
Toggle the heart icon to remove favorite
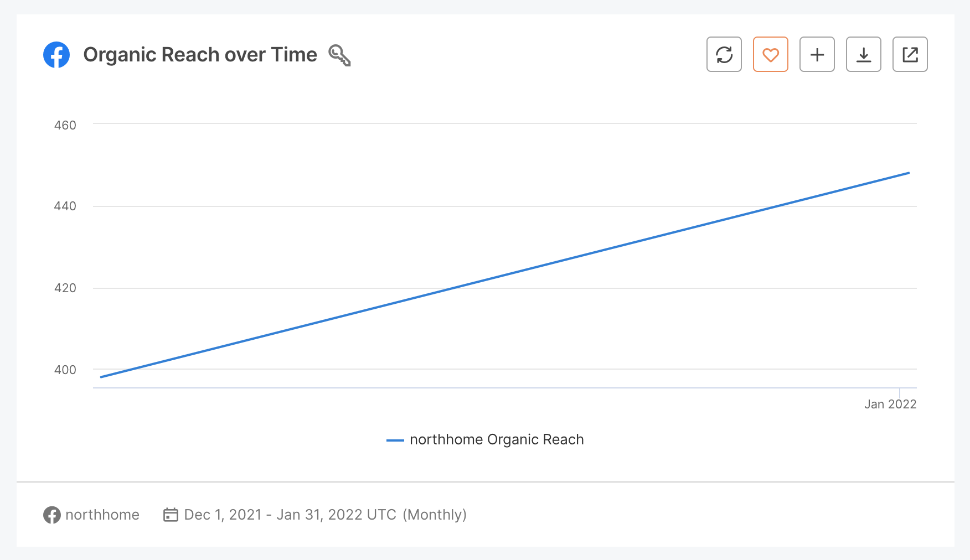coord(770,54)
